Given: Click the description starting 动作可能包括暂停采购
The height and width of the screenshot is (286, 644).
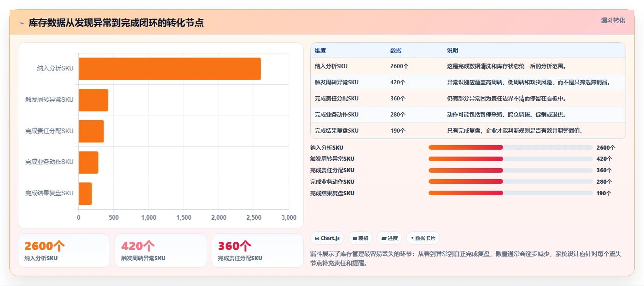Looking at the screenshot, I should tap(506, 115).
